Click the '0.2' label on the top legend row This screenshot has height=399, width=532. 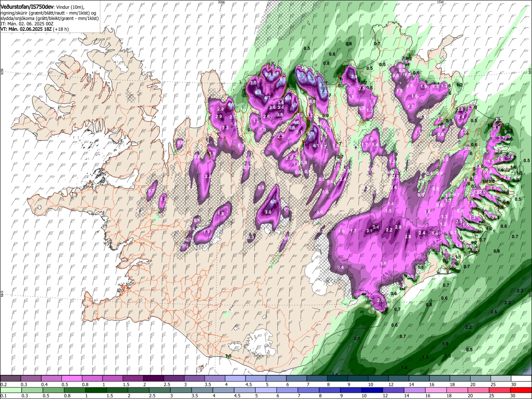pyautogui.click(x=3, y=384)
